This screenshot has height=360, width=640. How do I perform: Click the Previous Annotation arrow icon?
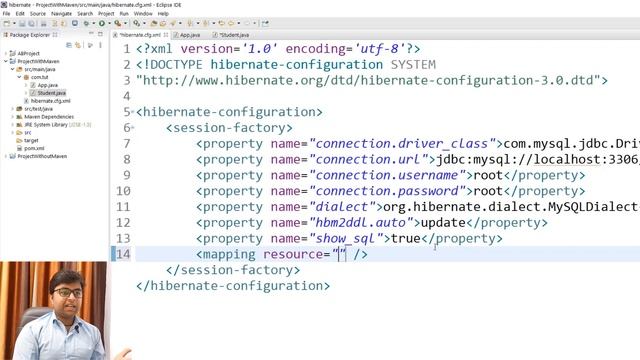click(206, 23)
